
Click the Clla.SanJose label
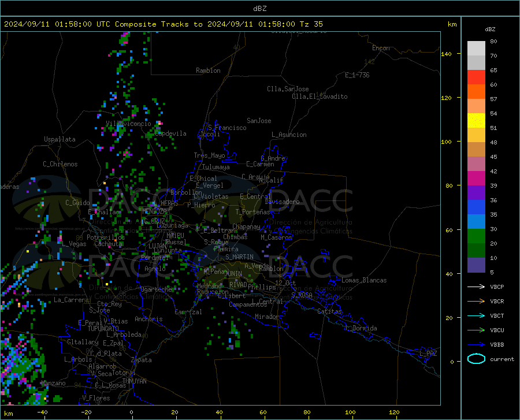click(x=288, y=89)
